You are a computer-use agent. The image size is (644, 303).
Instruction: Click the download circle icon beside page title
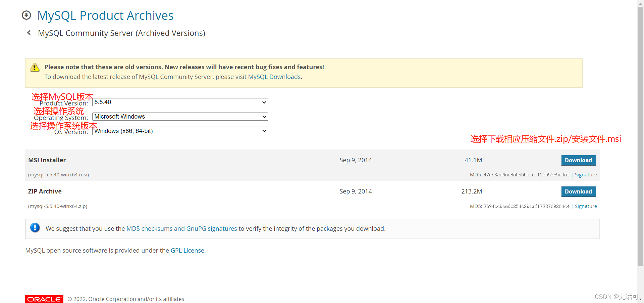coord(26,15)
